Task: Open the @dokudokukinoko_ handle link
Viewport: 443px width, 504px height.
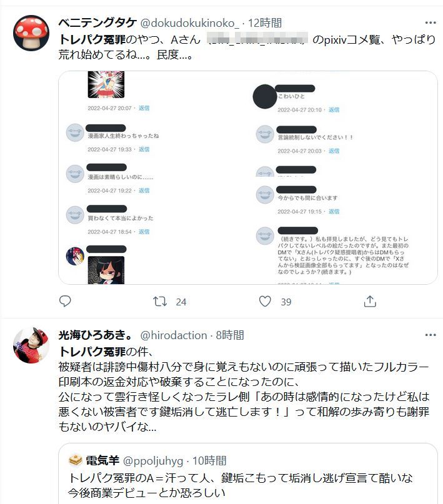Action: (x=190, y=23)
